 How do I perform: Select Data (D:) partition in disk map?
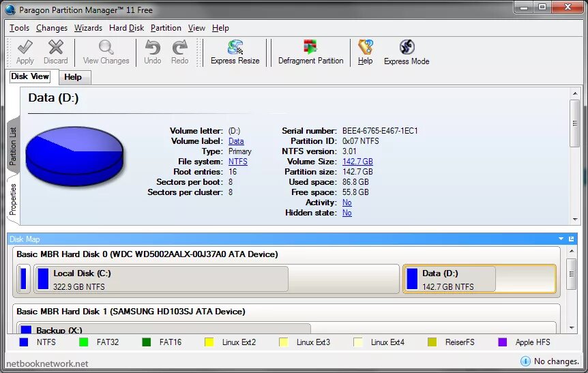point(480,280)
